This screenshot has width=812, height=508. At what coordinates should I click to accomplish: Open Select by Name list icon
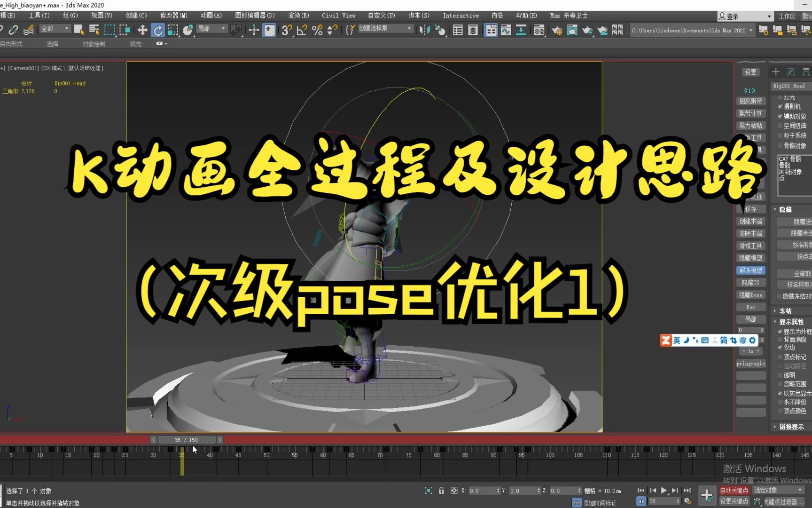[x=94, y=30]
